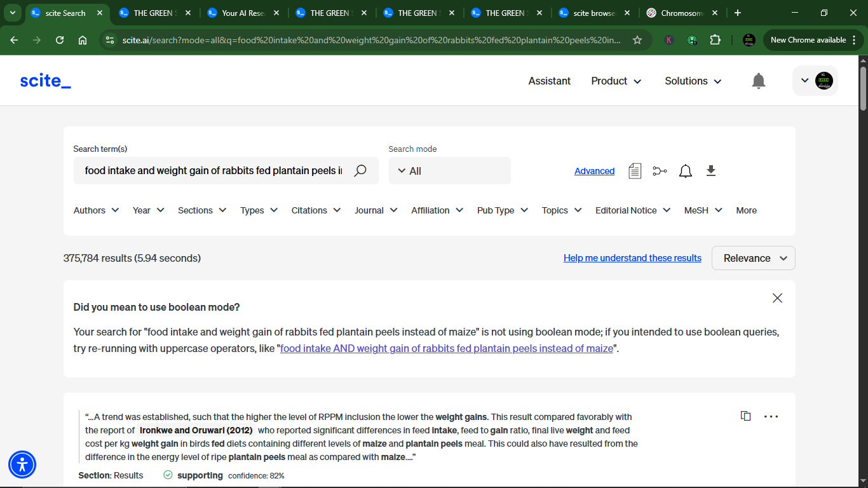Viewport: 868px width, 488px height.
Task: Click the search magnifier icon
Action: click(x=360, y=171)
